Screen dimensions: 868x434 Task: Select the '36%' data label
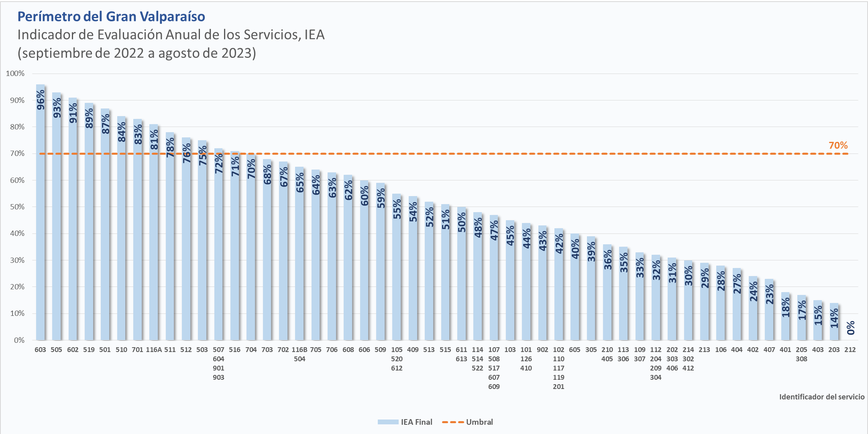point(607,260)
